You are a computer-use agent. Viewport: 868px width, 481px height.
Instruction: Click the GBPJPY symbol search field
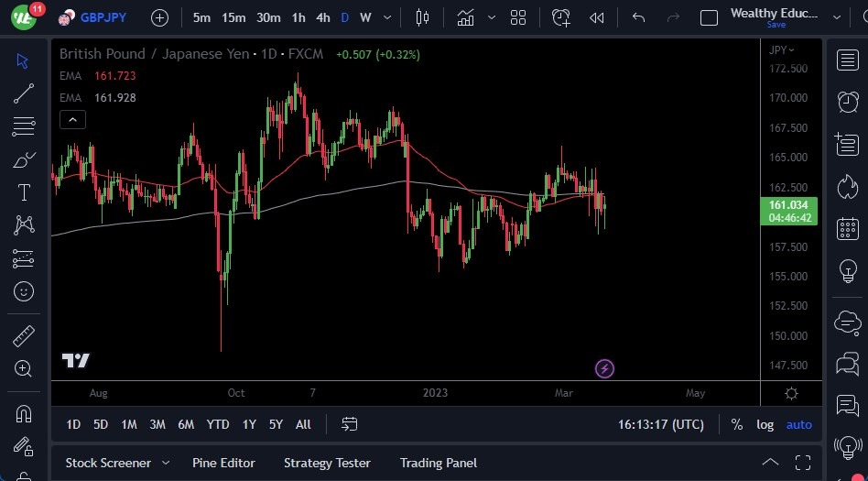tap(103, 17)
